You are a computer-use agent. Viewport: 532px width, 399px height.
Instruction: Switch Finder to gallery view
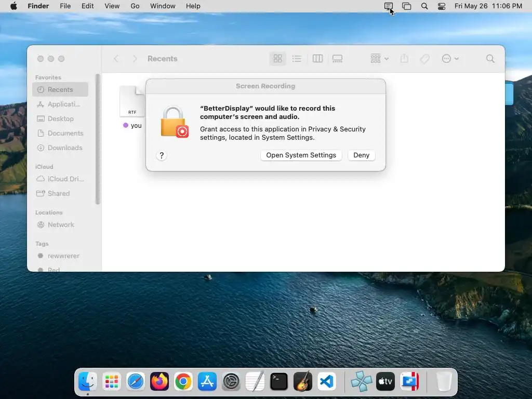point(337,59)
